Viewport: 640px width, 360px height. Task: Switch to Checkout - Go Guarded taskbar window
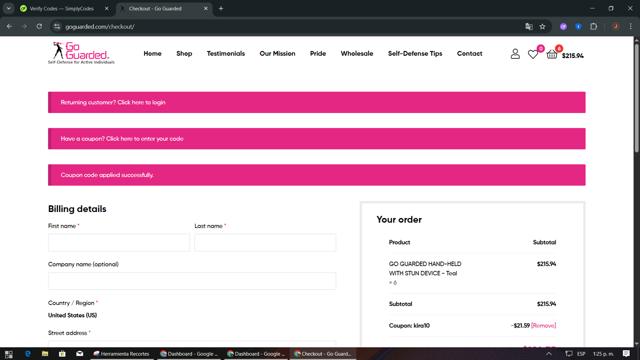(x=323, y=354)
